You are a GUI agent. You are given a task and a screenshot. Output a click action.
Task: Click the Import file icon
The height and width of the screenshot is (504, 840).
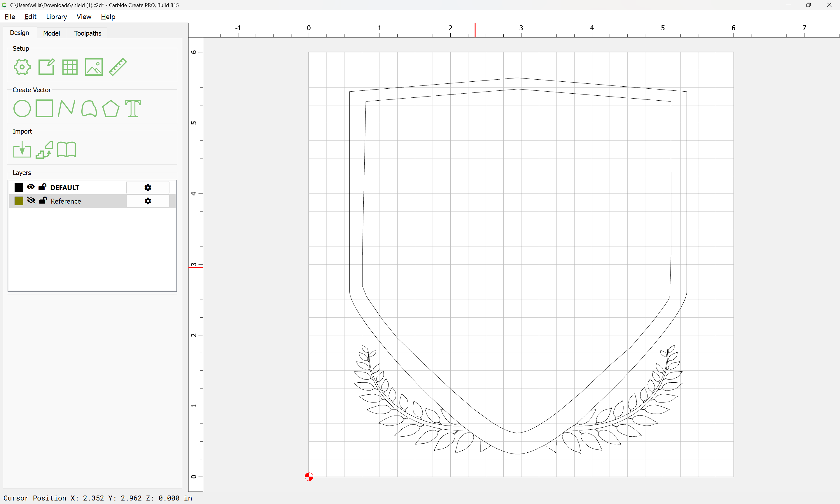tap(22, 149)
